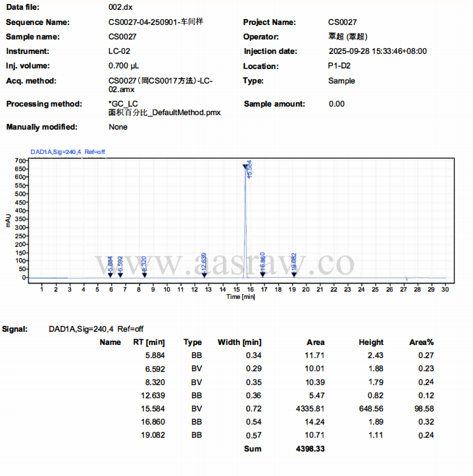Image resolution: width=473 pixels, height=476 pixels.
Task: Click the Sum area value 4398.33
Action: click(x=311, y=449)
